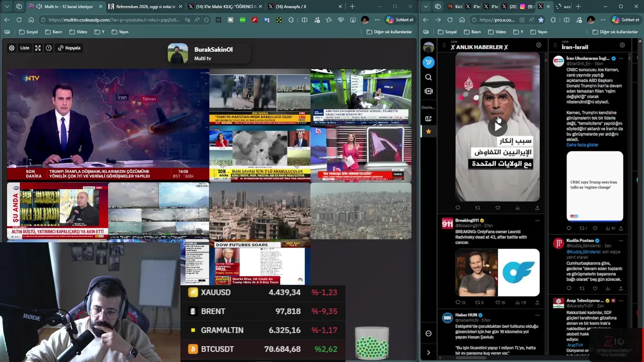Click Sohbet et Copilot button in left browser
Screen dimensions: 644x362
coord(399,20)
